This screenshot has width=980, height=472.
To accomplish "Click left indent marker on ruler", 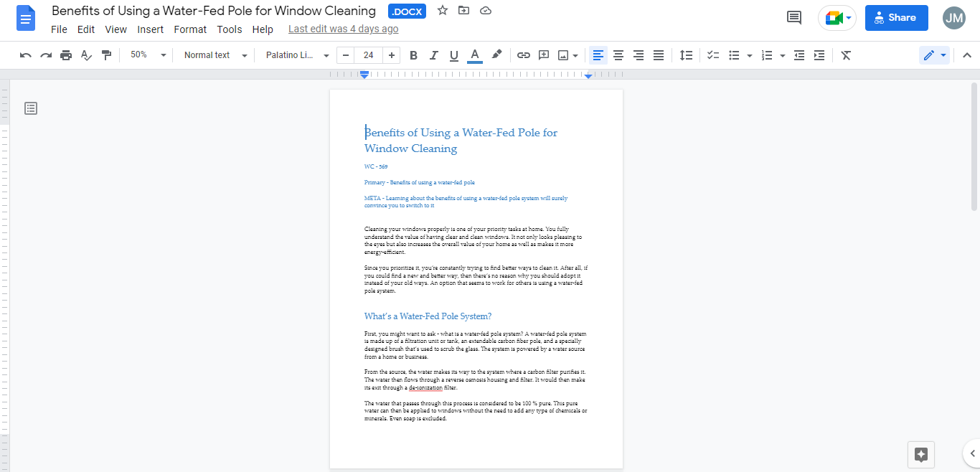I will click(x=364, y=75).
